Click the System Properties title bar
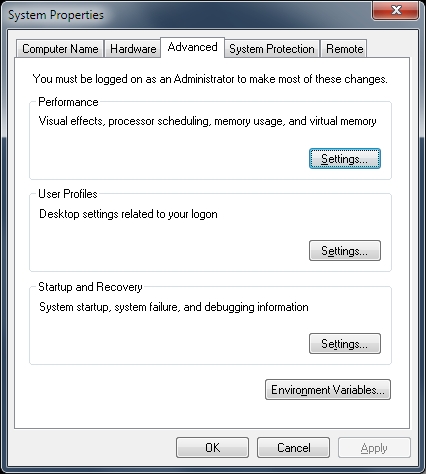 [x=187, y=15]
